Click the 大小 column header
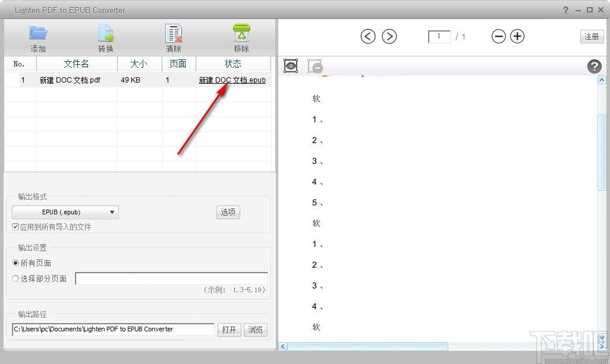This screenshot has height=364, width=610. 139,64
